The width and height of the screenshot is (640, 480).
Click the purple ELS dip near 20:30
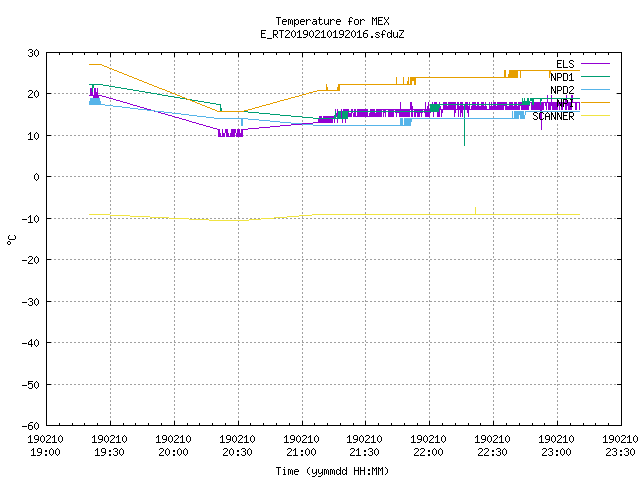pyautogui.click(x=231, y=133)
